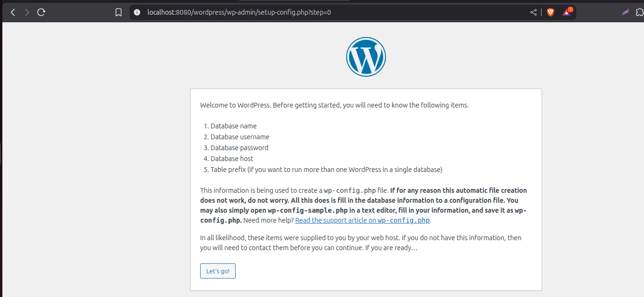Open the Brave Shields lion icon
Image resolution: width=644 pixels, height=297 pixels.
coord(550,12)
